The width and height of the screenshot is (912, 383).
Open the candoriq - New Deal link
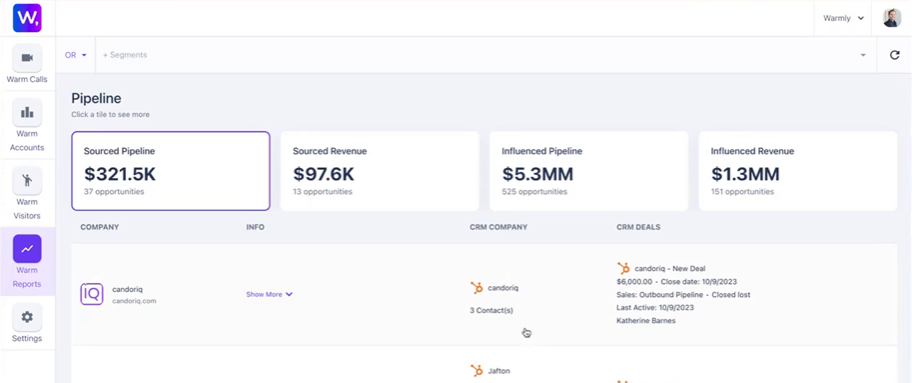(x=670, y=268)
